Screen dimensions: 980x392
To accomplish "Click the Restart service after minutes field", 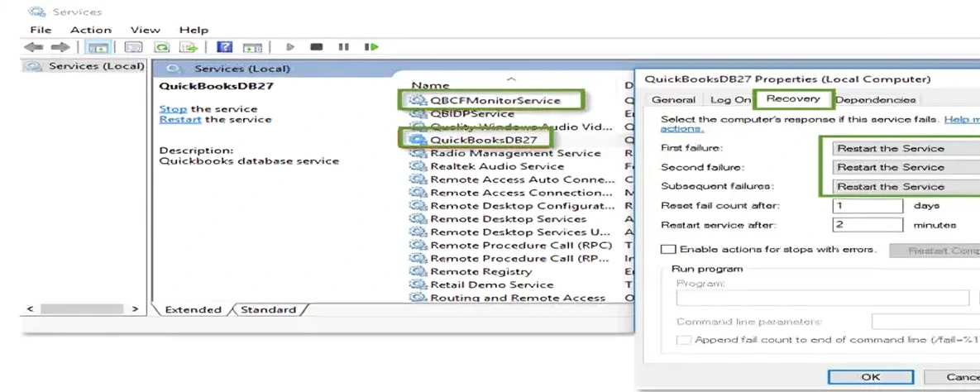I will 868,225.
